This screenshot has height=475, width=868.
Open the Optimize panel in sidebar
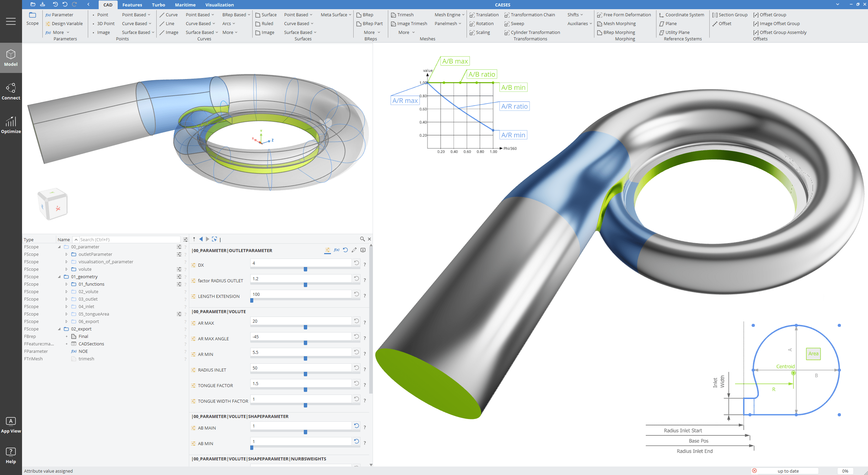click(x=11, y=125)
